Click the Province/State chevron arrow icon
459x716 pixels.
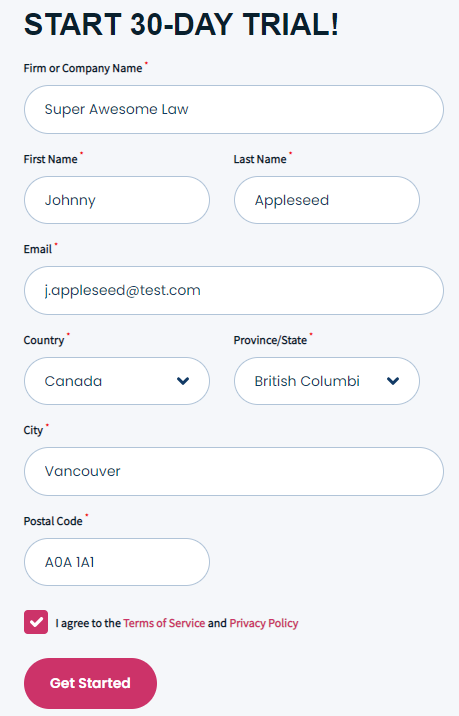coord(393,381)
